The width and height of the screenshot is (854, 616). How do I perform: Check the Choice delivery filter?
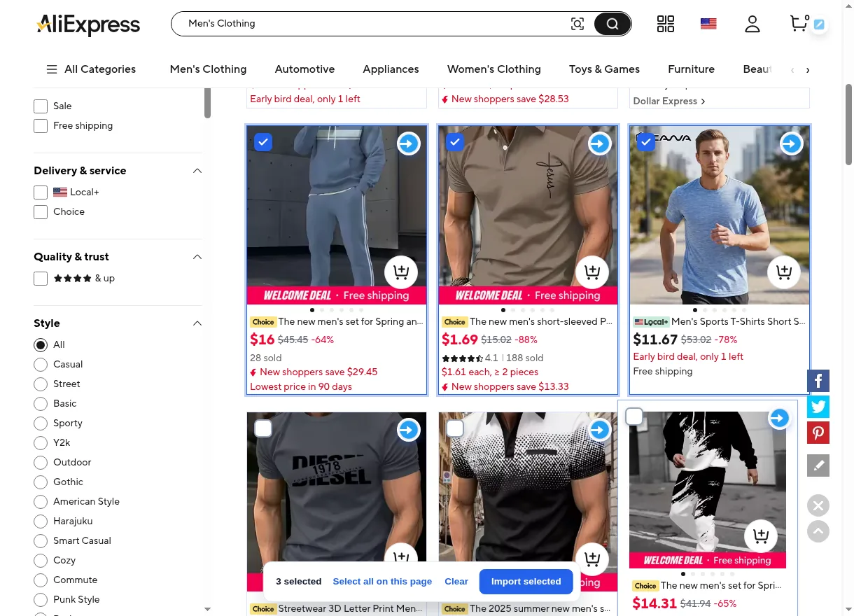coord(41,212)
